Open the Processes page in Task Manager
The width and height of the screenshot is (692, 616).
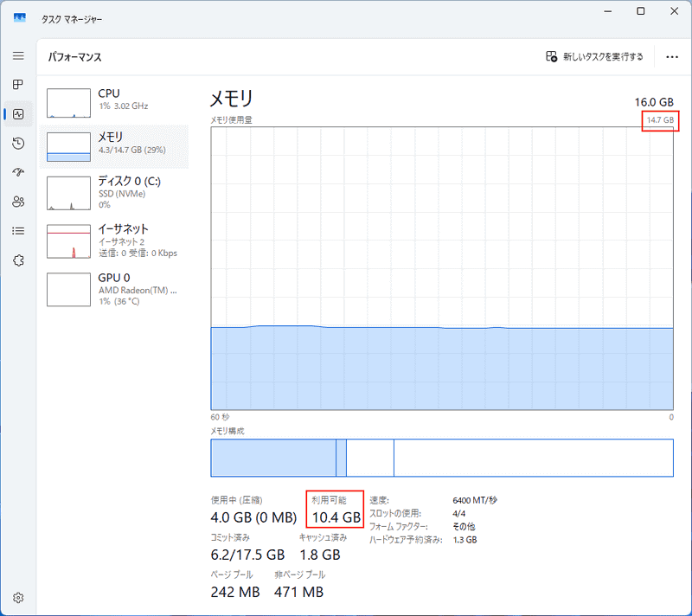[17, 85]
